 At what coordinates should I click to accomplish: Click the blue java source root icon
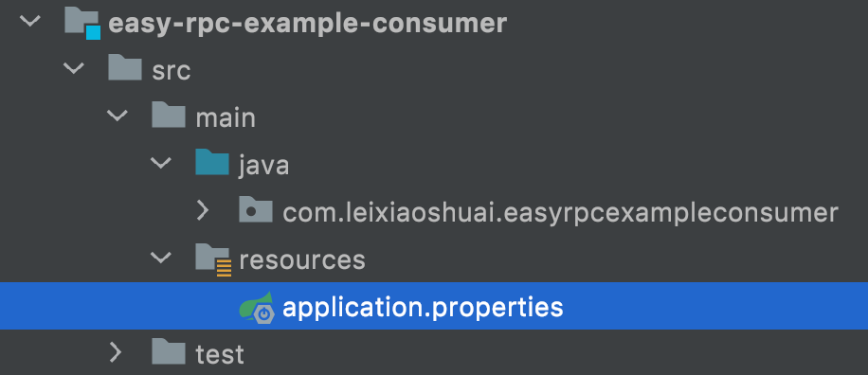[x=212, y=162]
